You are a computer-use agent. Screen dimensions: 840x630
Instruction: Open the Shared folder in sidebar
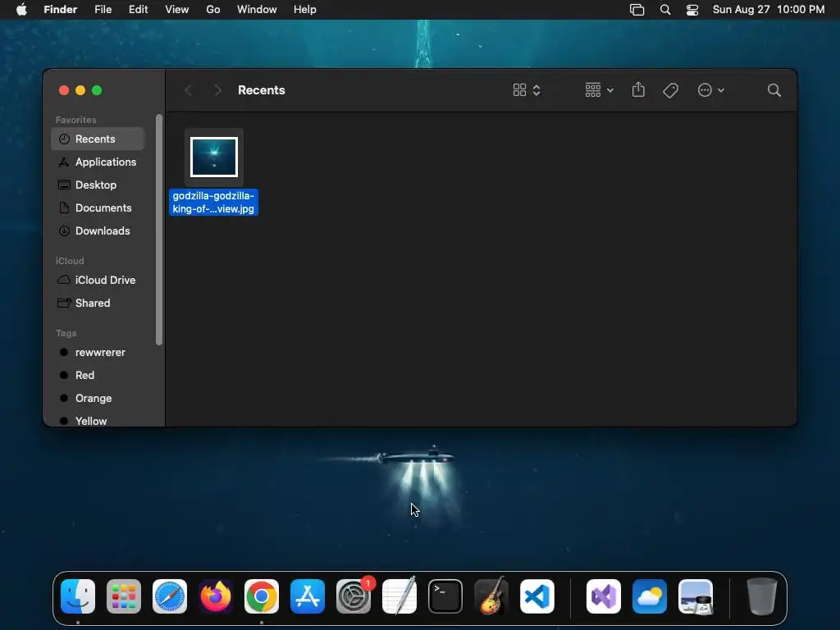pyautogui.click(x=98, y=304)
